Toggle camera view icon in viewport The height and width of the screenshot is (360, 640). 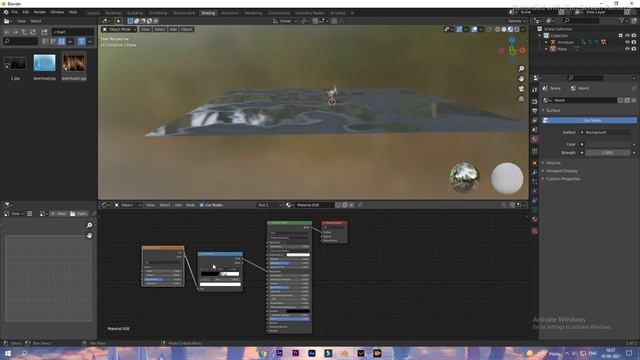[521, 89]
